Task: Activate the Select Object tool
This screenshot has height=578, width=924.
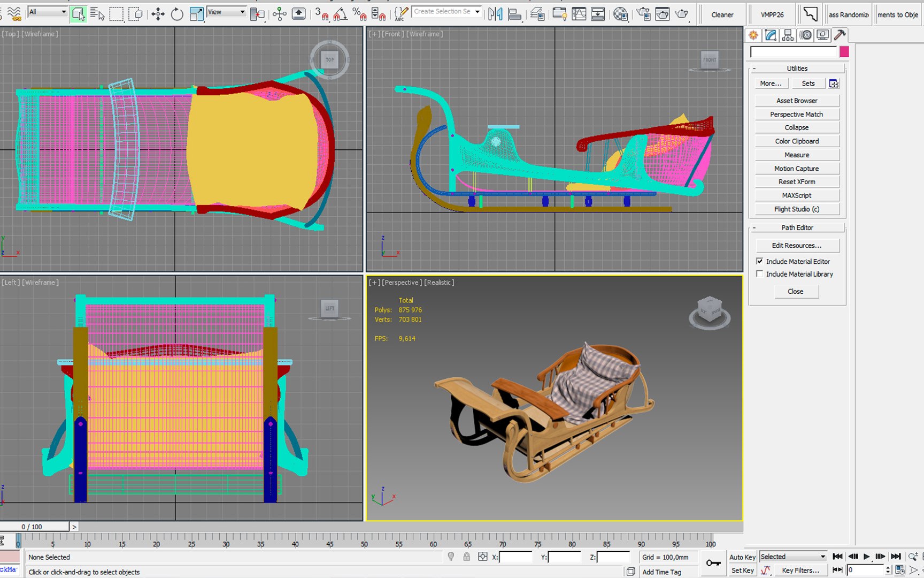Action: (x=78, y=14)
